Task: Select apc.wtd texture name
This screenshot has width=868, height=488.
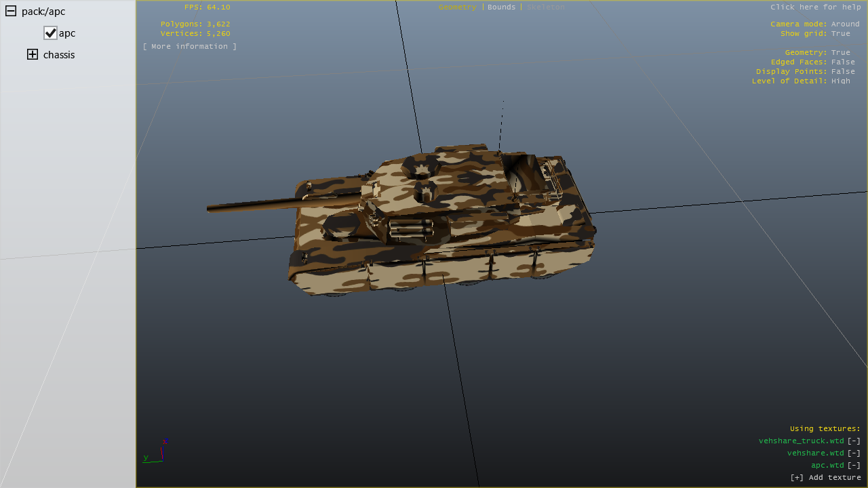Action: pyautogui.click(x=828, y=465)
